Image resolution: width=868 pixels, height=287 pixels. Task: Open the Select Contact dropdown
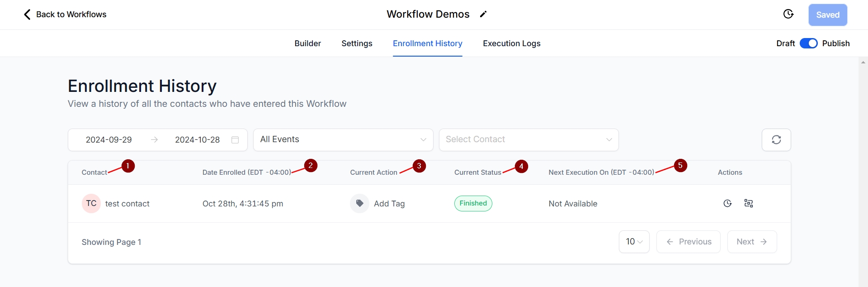click(x=528, y=140)
